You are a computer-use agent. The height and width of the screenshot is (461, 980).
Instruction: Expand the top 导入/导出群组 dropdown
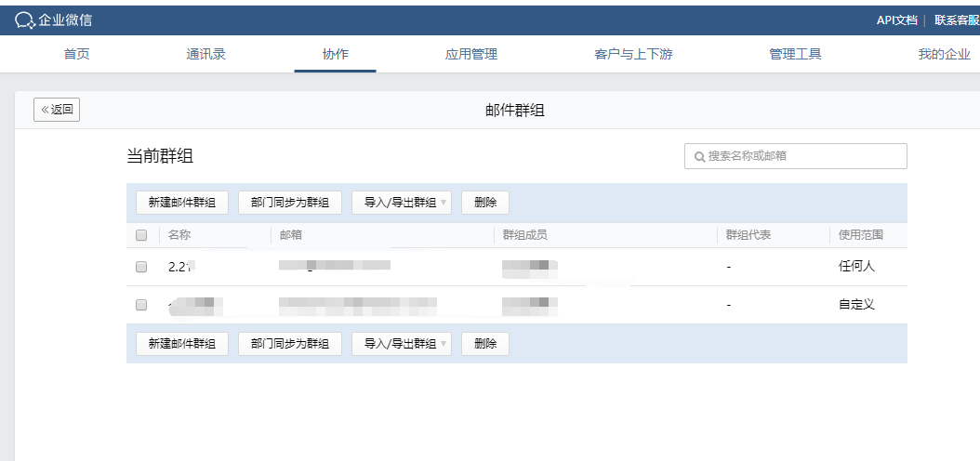coord(401,203)
